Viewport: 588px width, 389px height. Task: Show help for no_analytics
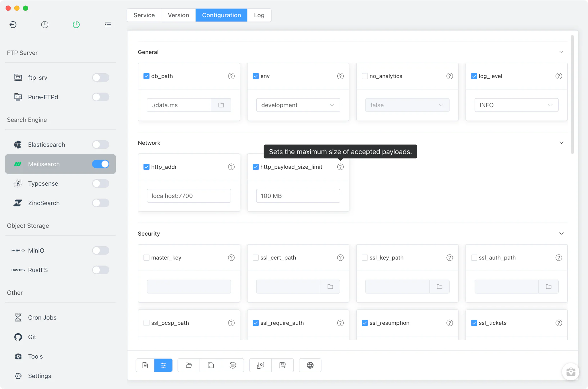(x=450, y=76)
